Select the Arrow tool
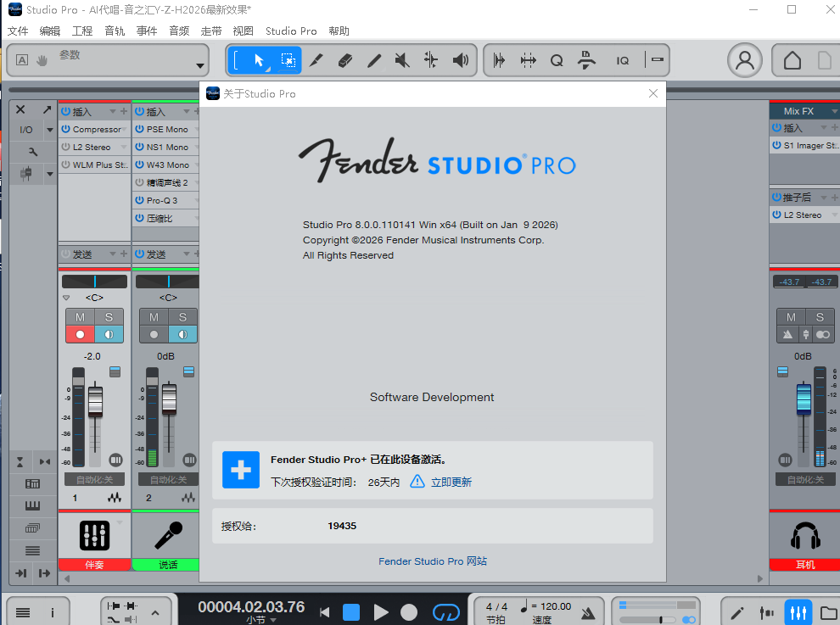This screenshot has width=840, height=625. coord(260,60)
